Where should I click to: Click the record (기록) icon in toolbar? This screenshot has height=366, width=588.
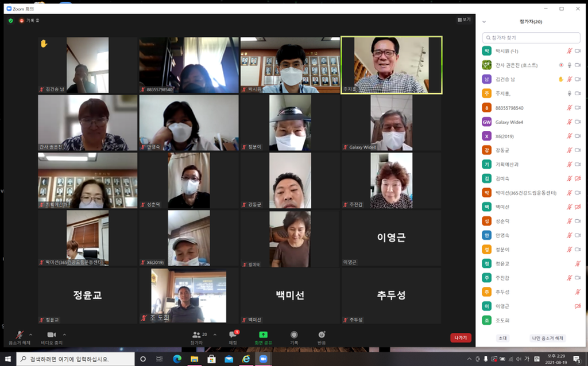294,335
